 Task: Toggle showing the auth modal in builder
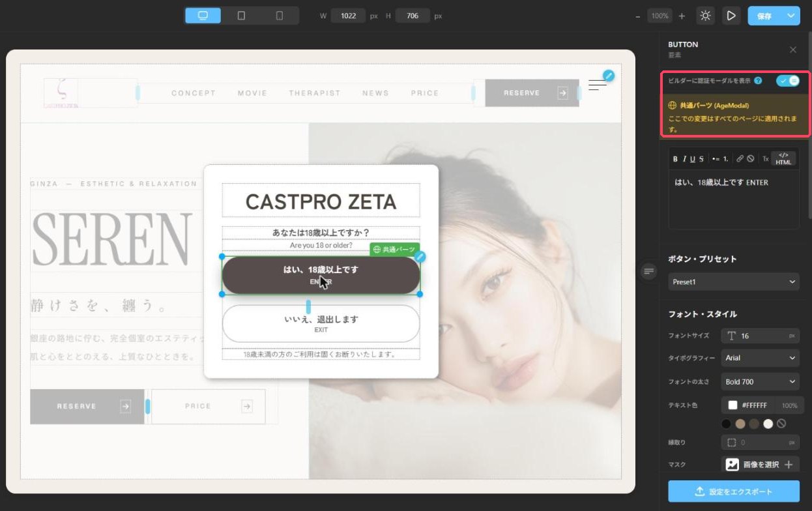click(x=788, y=81)
